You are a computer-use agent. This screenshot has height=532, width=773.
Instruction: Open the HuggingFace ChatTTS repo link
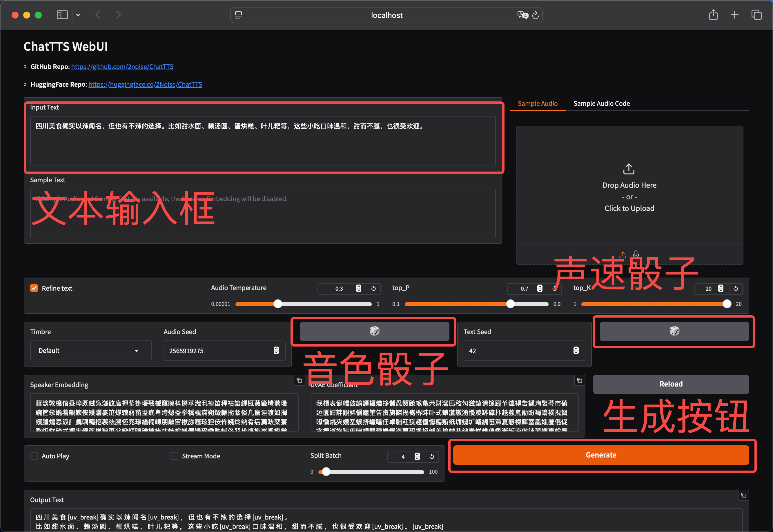click(145, 84)
